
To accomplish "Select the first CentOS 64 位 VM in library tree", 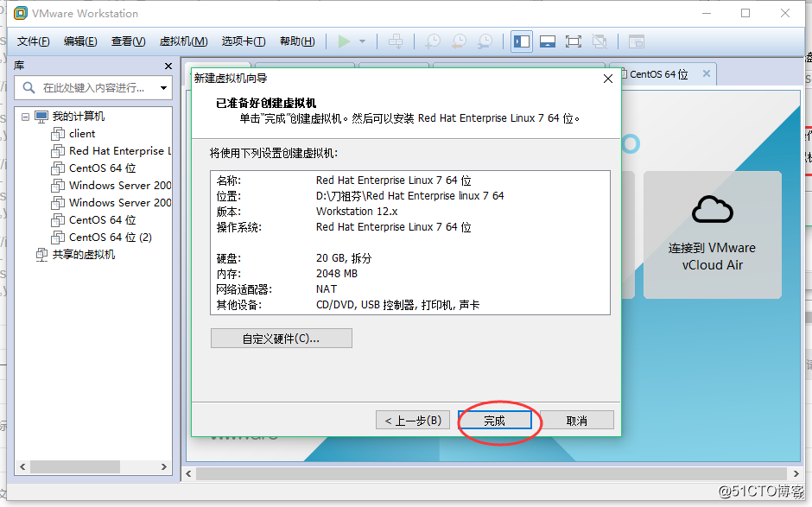I will (x=102, y=168).
